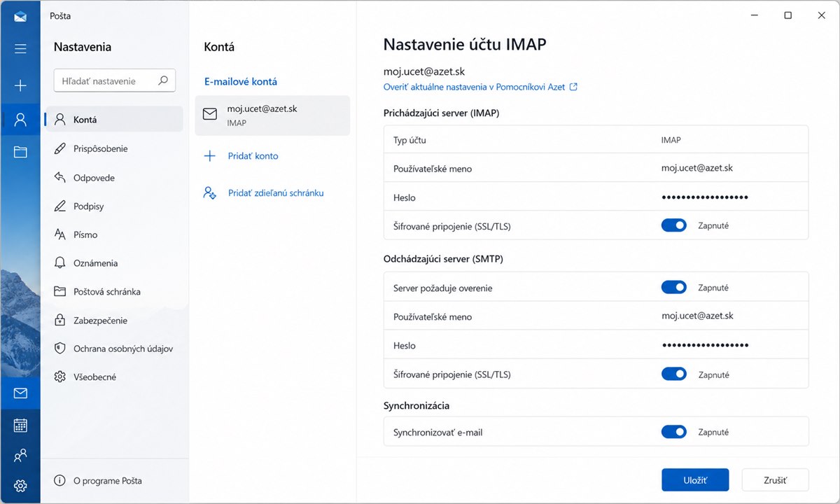Click the Nastavenie účtu IMAP title
Image resolution: width=840 pixels, height=504 pixels.
coord(465,45)
